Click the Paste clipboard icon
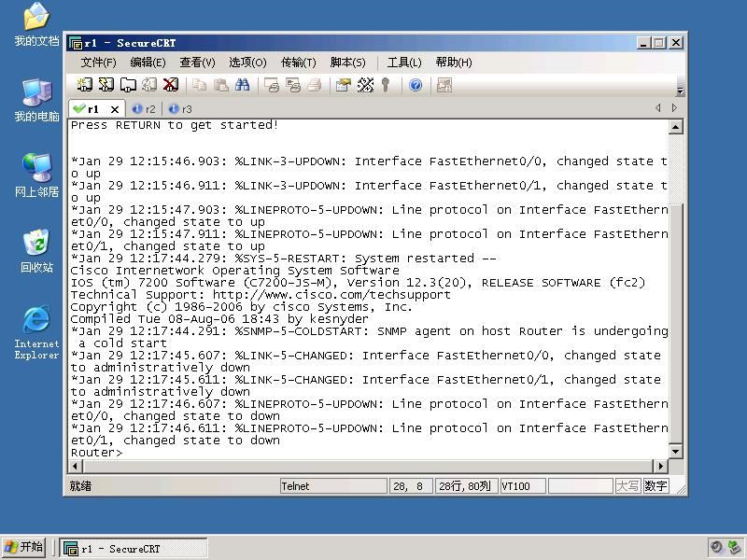 pyautogui.click(x=220, y=85)
